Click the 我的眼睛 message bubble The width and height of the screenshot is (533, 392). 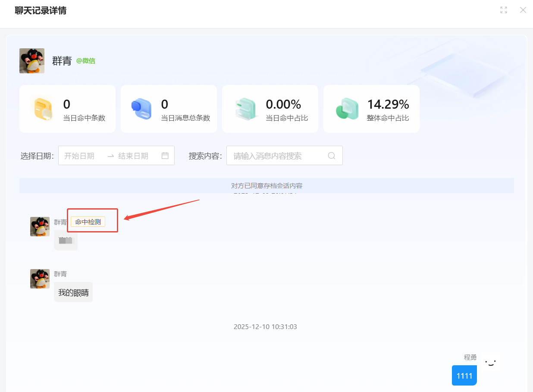pyautogui.click(x=73, y=292)
